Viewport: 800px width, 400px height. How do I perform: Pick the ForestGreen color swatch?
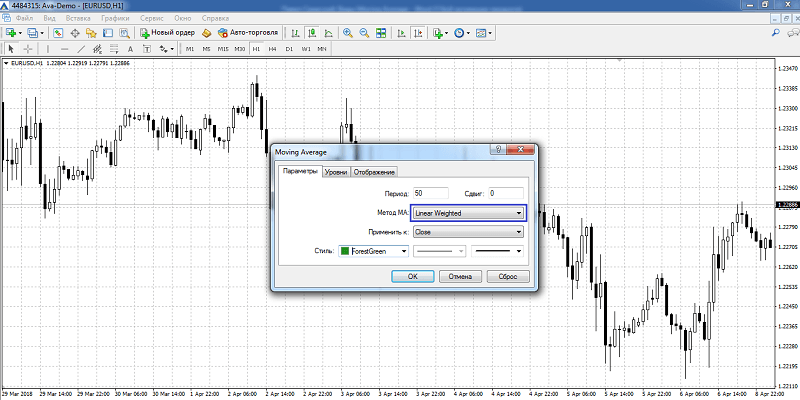(344, 251)
